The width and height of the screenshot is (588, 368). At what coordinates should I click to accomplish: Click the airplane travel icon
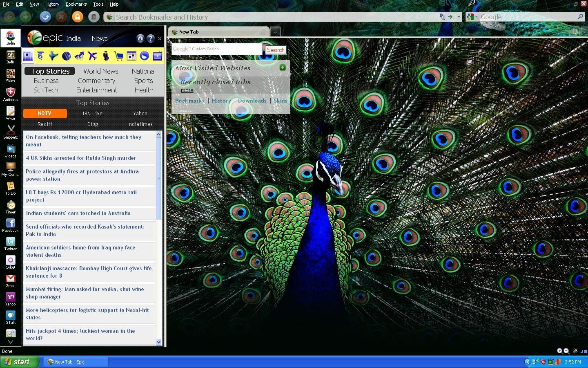coord(93,56)
